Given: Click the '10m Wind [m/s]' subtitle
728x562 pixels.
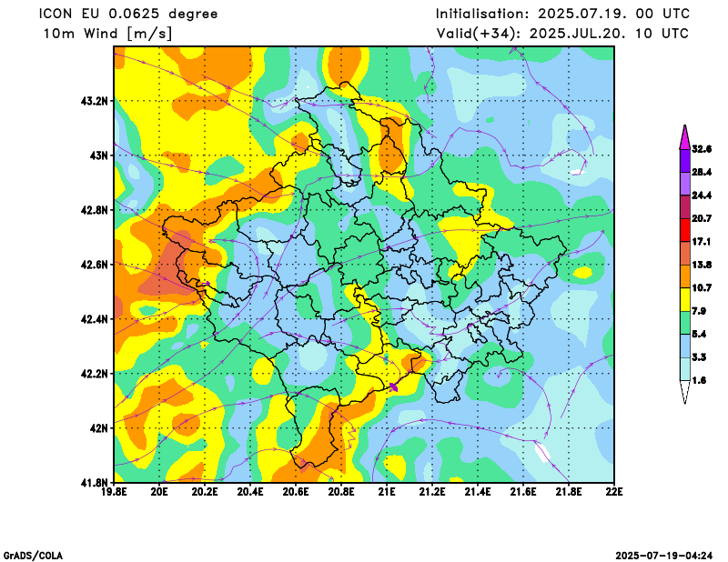Looking at the screenshot, I should (107, 34).
